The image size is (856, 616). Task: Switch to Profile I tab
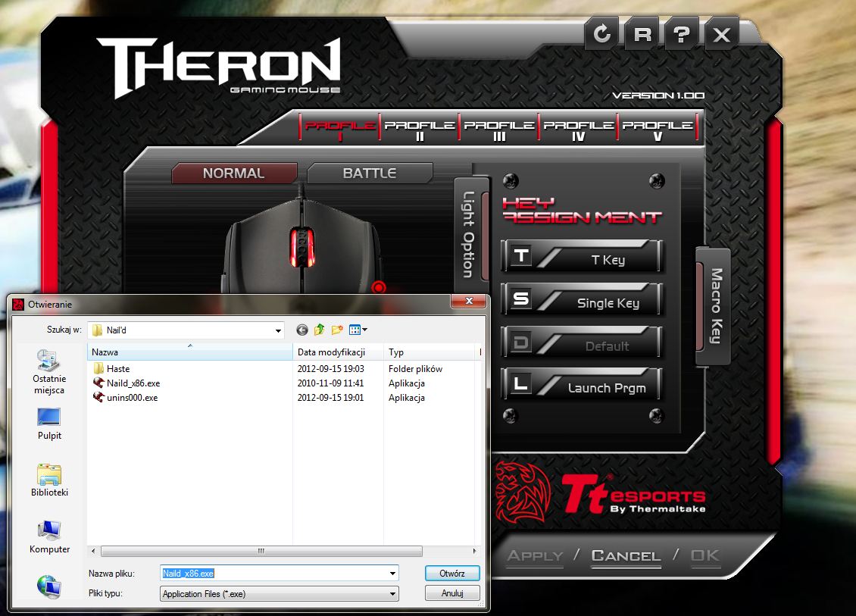point(339,130)
